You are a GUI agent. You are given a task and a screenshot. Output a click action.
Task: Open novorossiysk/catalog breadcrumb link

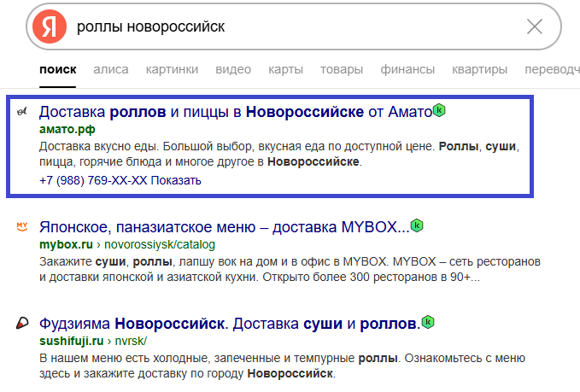pos(160,244)
